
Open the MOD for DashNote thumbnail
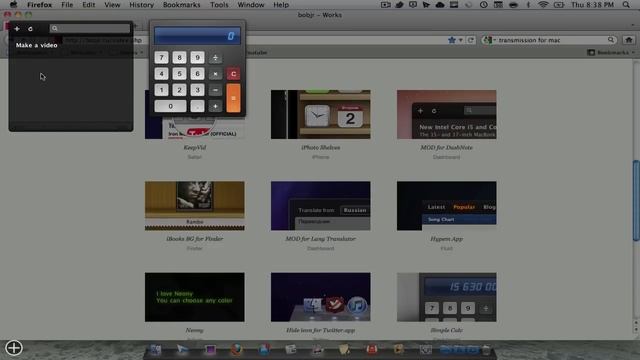(447, 115)
